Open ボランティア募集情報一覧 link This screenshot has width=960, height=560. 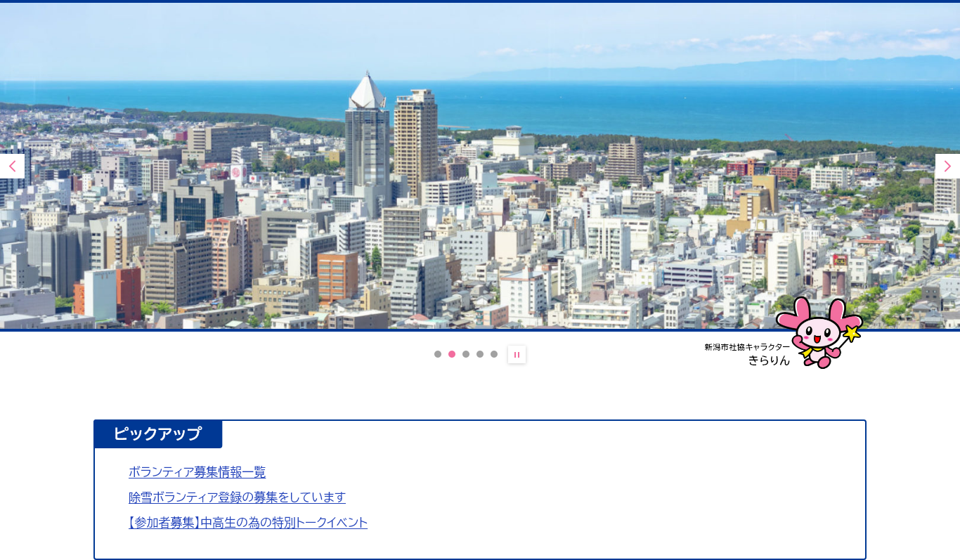click(x=197, y=472)
